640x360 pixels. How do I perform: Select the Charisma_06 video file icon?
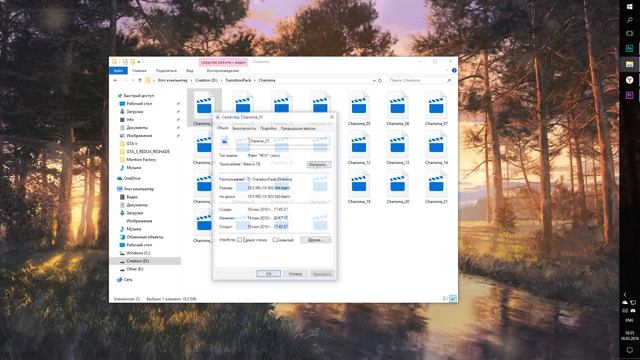tap(398, 104)
